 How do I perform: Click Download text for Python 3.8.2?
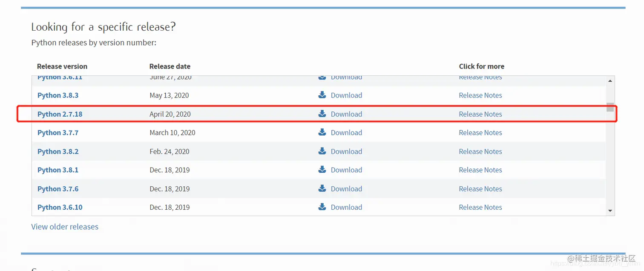coord(346,151)
